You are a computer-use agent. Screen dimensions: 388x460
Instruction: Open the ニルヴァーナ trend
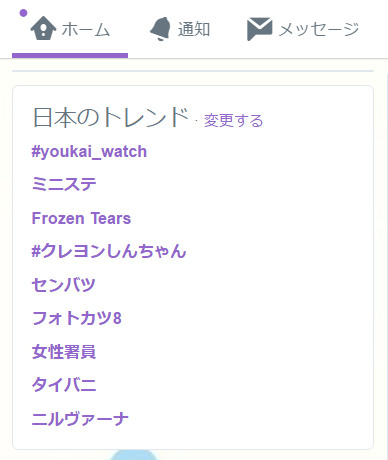pyautogui.click(x=80, y=419)
